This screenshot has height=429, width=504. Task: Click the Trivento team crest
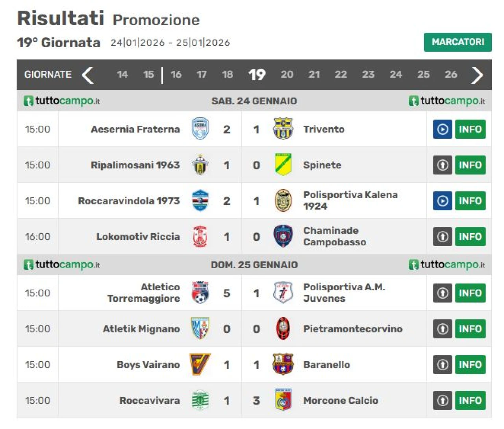283,129
